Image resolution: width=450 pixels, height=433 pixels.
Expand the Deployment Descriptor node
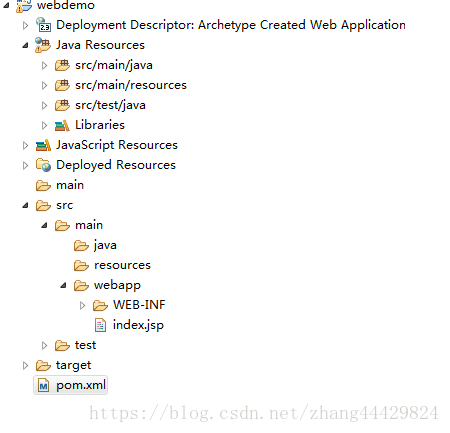click(x=25, y=25)
